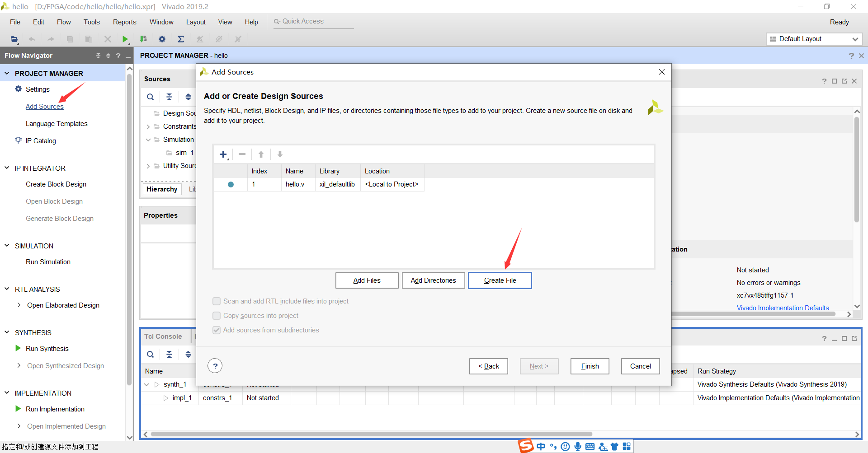Click the emoji smiley icon in IME bar
The width and height of the screenshot is (868, 453).
click(x=565, y=447)
